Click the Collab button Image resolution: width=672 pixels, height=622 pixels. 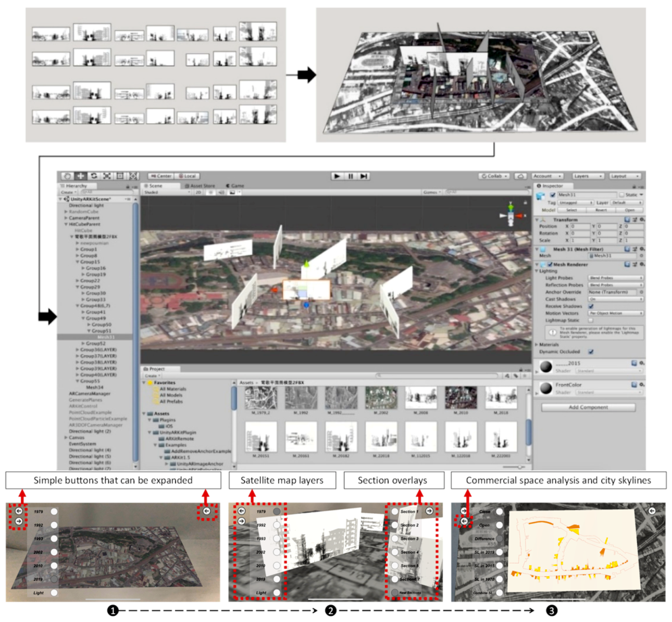click(x=494, y=176)
